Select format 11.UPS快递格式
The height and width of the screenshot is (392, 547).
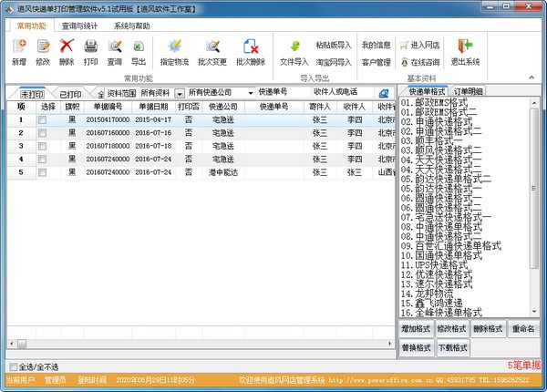pyautogui.click(x=434, y=264)
